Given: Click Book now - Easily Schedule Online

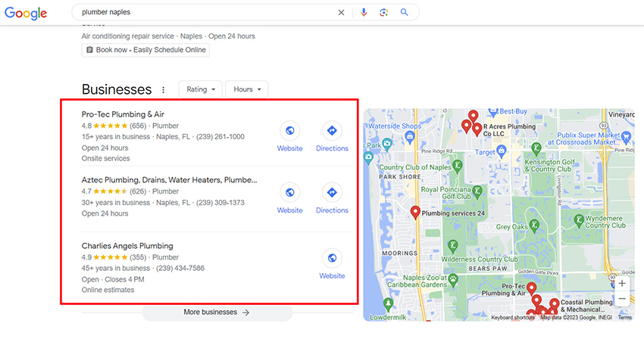Looking at the screenshot, I should pos(145,50).
